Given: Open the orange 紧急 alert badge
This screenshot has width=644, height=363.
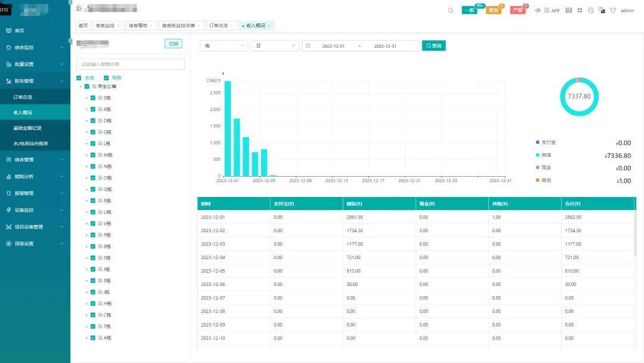Looking at the screenshot, I should [x=494, y=10].
